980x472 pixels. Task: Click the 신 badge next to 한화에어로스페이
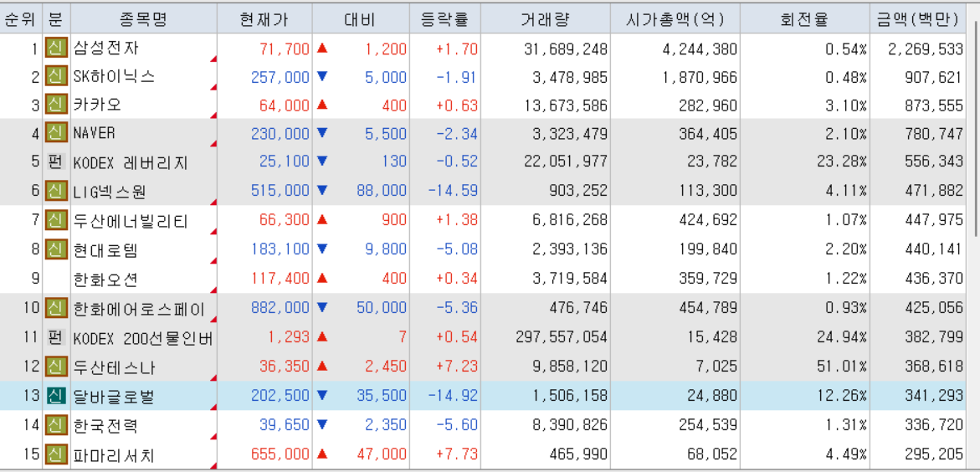point(56,308)
